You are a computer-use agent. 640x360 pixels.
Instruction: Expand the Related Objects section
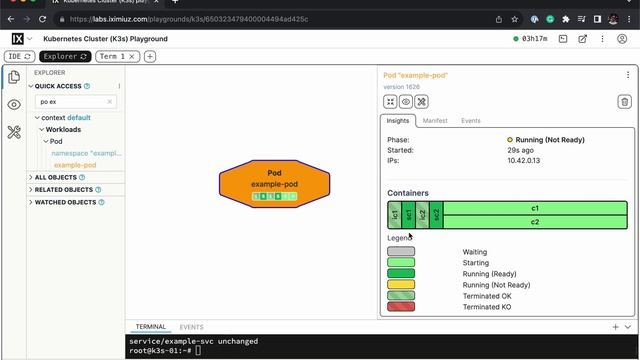(31, 189)
